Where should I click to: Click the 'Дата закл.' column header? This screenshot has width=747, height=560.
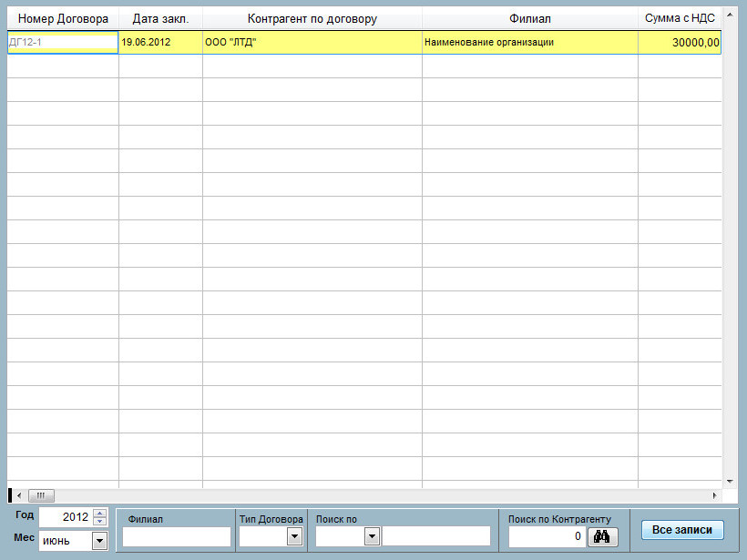[x=160, y=18]
